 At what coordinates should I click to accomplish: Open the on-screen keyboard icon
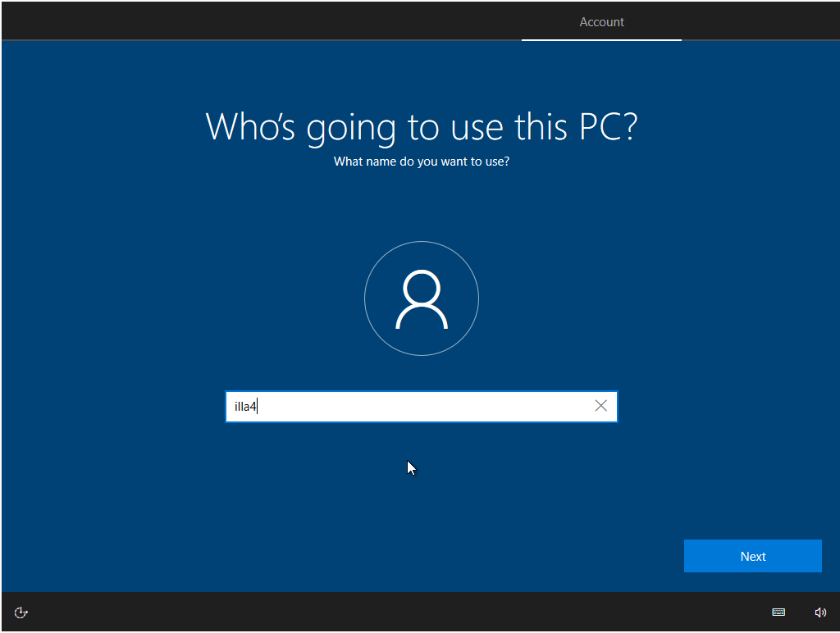tap(778, 613)
